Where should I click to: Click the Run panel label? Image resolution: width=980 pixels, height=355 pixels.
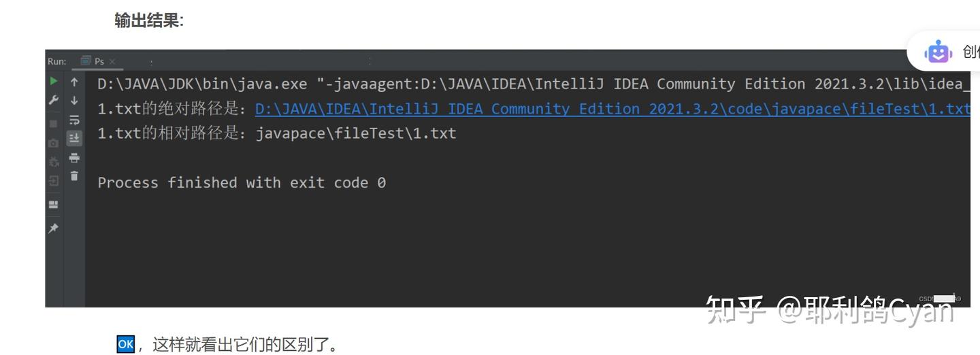57,61
